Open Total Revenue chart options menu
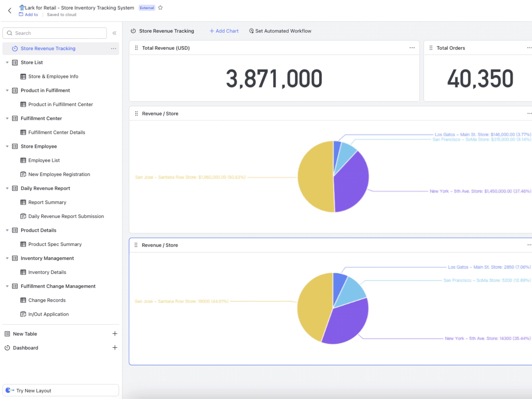Image resolution: width=532 pixels, height=399 pixels. pyautogui.click(x=412, y=48)
